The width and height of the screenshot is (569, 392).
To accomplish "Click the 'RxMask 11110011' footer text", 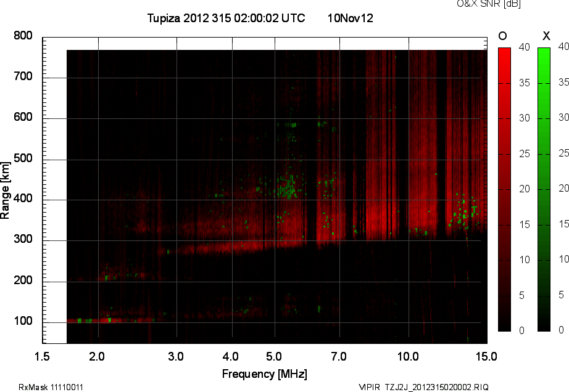I will point(51,387).
